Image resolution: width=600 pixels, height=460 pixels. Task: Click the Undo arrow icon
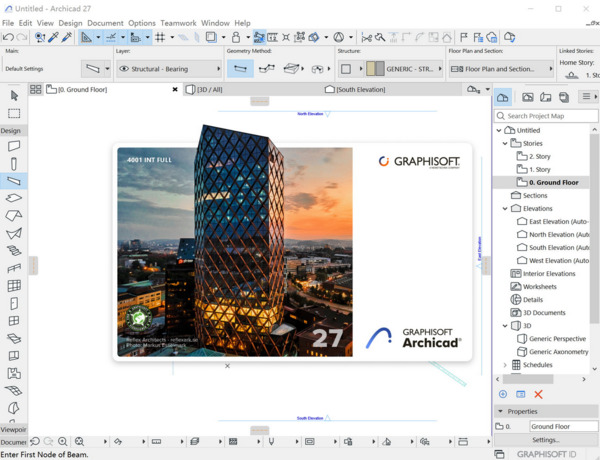[x=8, y=37]
